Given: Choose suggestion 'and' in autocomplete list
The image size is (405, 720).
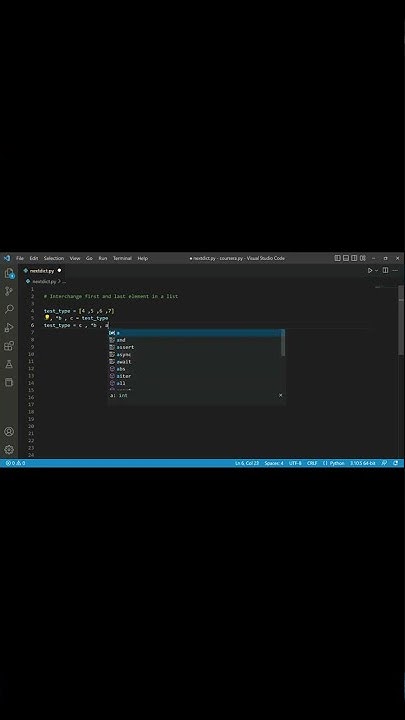Looking at the screenshot, I should coord(196,340).
